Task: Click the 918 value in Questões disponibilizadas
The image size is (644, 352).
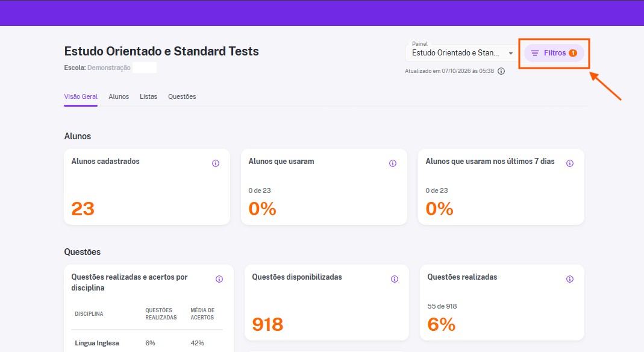Action: click(268, 324)
